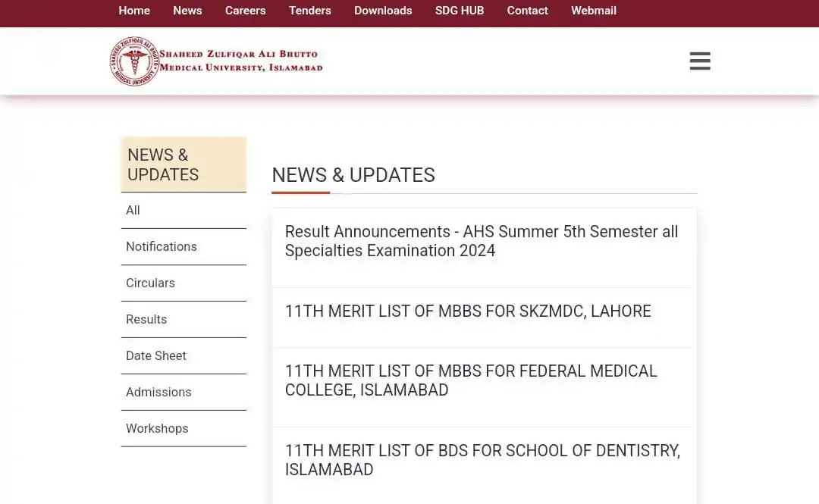The width and height of the screenshot is (819, 504).
Task: Select Workshops sidebar item
Action: 157,428
